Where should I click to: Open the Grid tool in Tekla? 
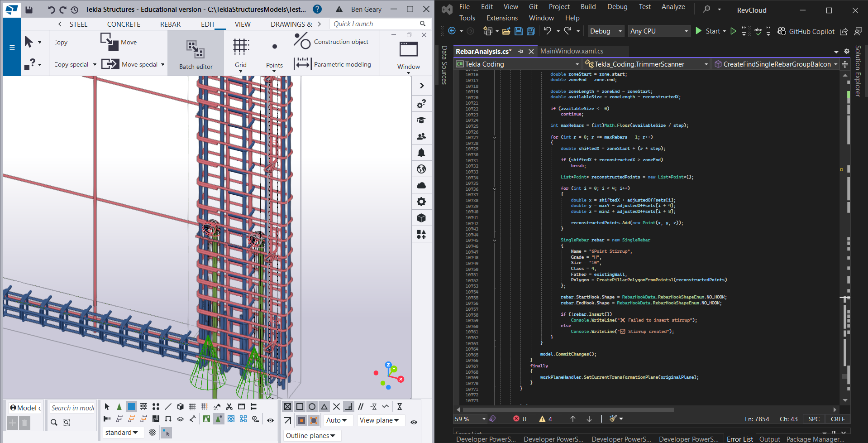coord(241,53)
